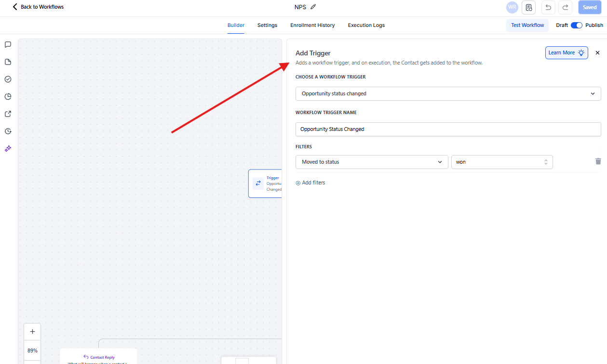
Task: Open the version history document icon
Action: (529, 7)
